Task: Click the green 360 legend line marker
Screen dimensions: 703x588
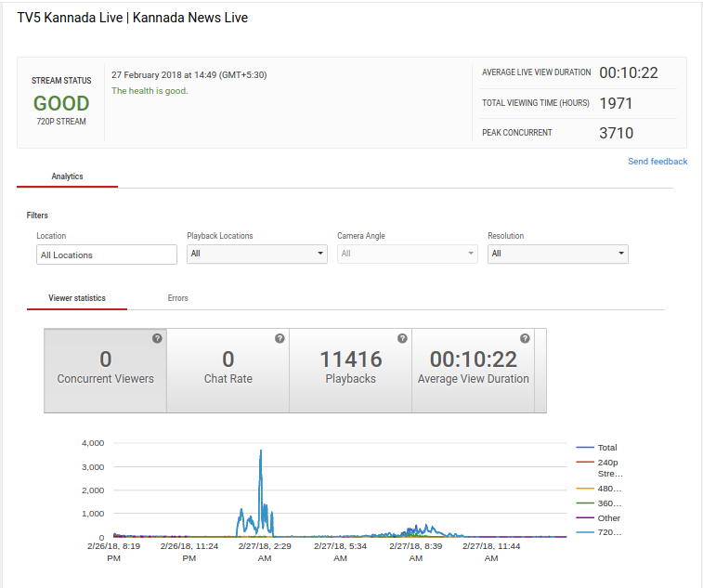Action: pos(585,503)
